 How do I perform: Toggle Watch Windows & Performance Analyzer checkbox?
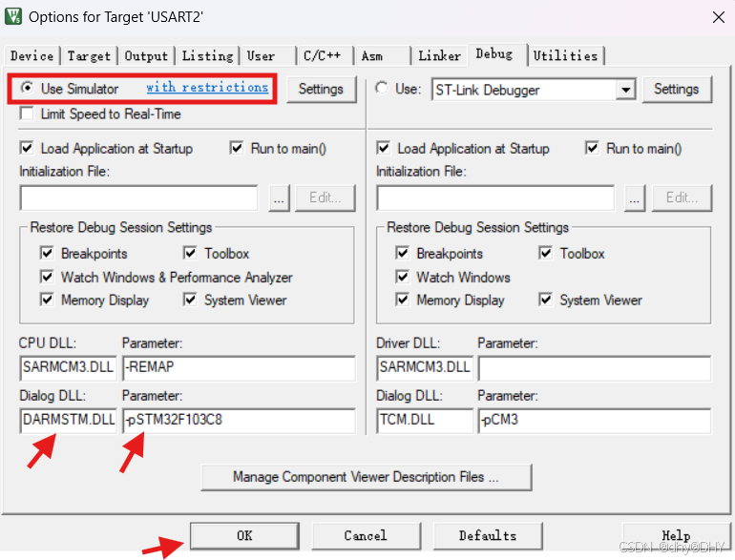click(x=47, y=277)
